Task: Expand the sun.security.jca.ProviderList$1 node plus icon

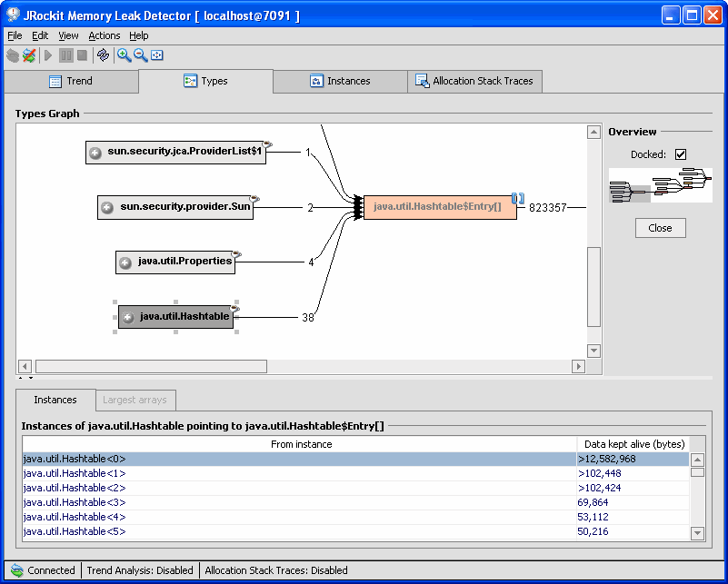Action: pos(95,153)
